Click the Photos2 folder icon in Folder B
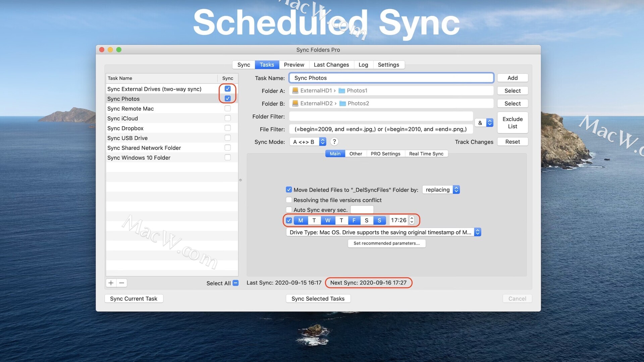Image resolution: width=644 pixels, height=362 pixels. (x=342, y=103)
